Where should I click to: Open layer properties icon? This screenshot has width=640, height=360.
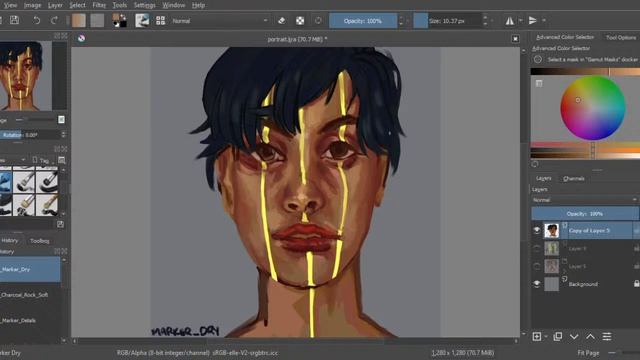607,336
